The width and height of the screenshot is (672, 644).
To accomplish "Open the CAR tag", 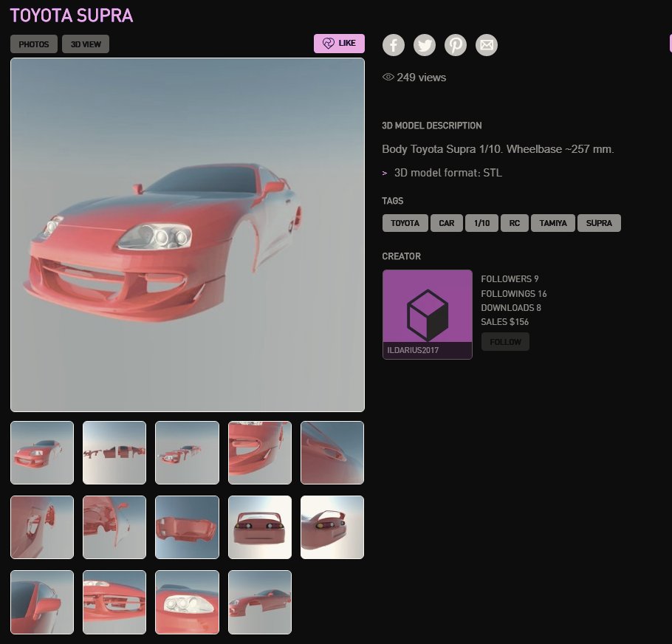I will (x=447, y=223).
